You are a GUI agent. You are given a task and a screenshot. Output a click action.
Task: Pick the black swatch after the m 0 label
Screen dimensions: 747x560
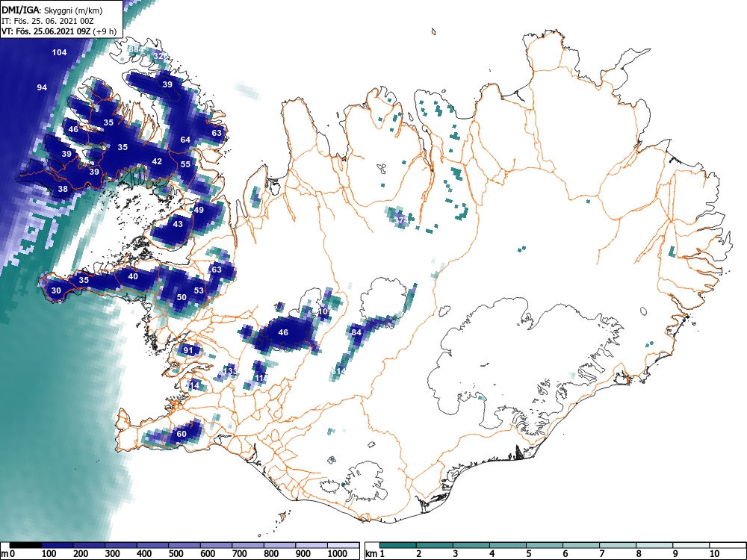25,545
